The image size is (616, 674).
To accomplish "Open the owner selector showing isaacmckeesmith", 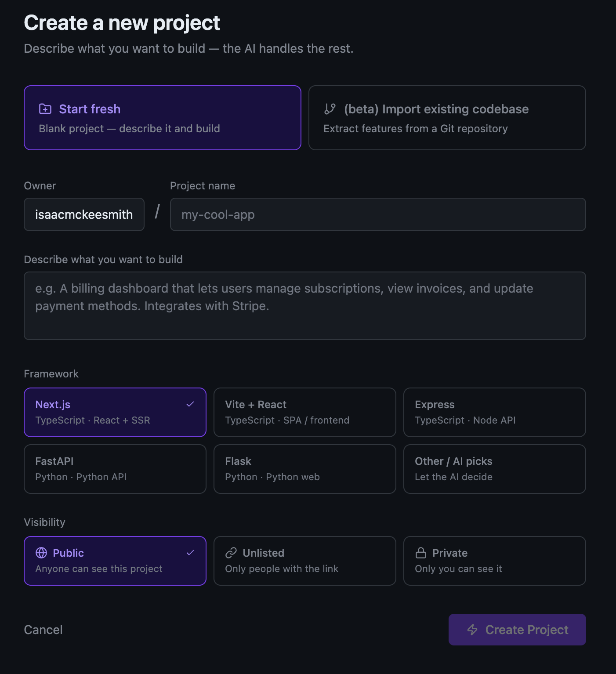I will point(84,214).
